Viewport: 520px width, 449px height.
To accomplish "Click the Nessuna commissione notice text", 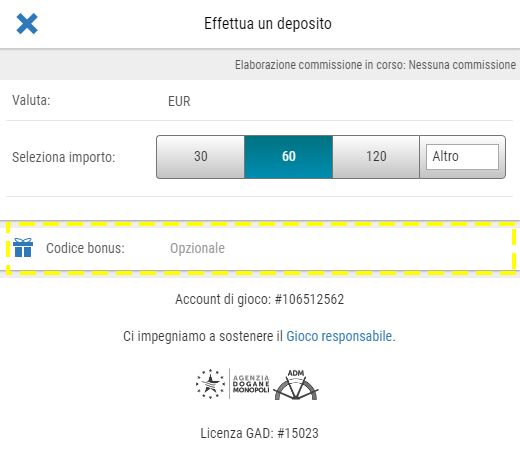I will 462,65.
